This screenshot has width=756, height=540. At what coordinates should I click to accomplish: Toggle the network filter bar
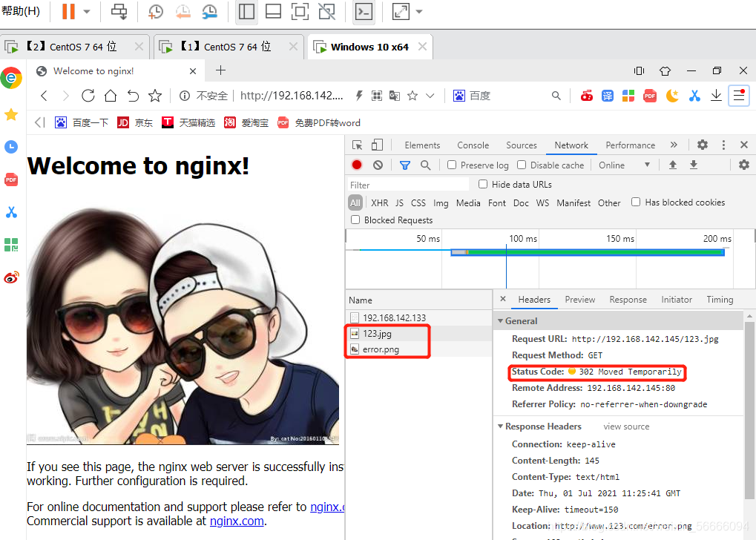[405, 165]
